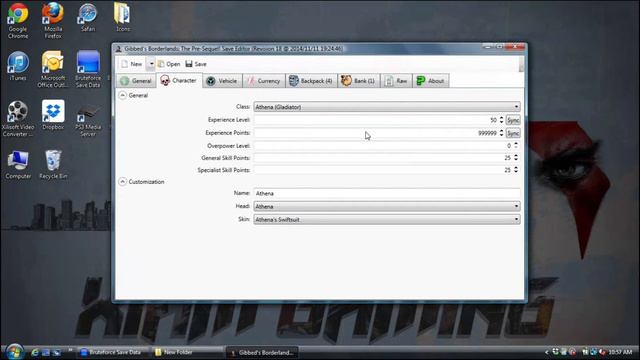
Task: Switch to the Raw tab
Action: 396,81
